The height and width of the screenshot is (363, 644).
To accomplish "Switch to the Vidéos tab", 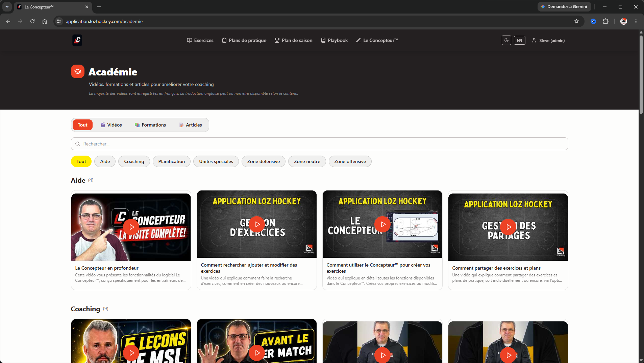I will pyautogui.click(x=111, y=125).
